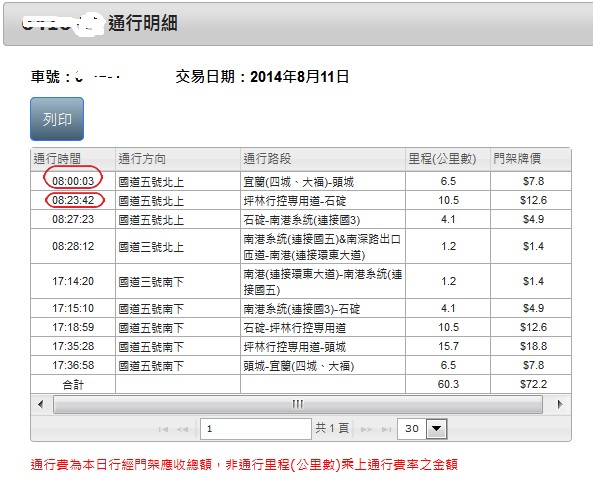Click the red 通行費 notice text
The image size is (593, 492).
(244, 464)
